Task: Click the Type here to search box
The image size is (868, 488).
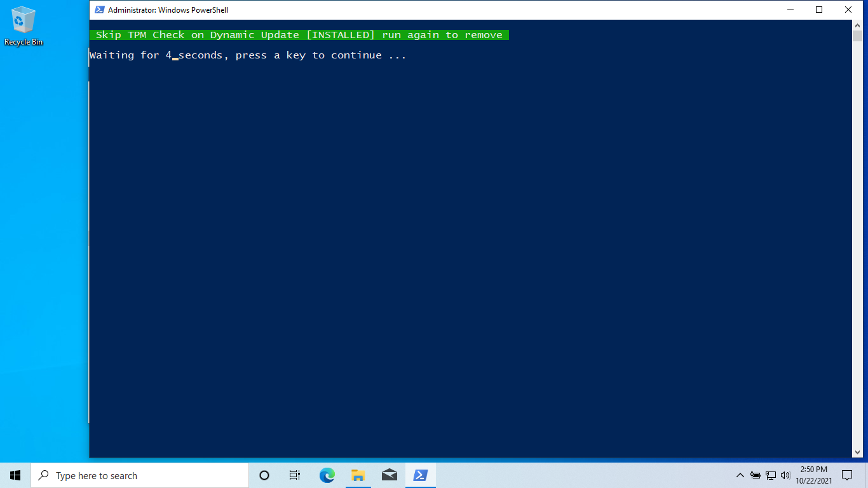Action: [x=140, y=475]
